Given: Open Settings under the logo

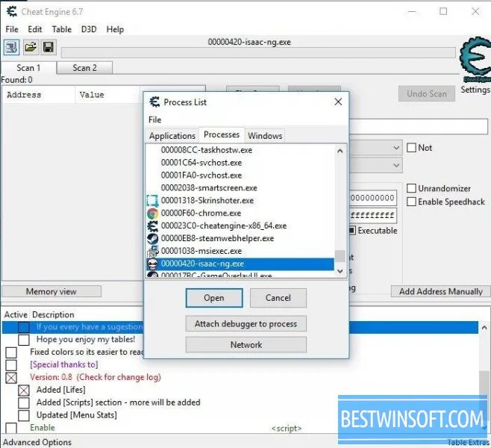Looking at the screenshot, I should (x=475, y=90).
